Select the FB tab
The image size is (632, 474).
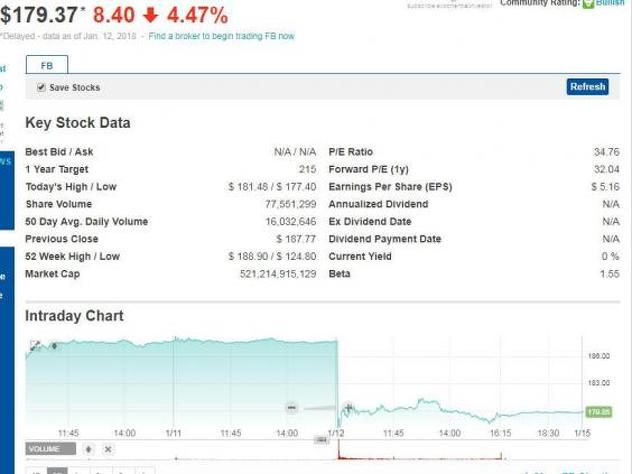click(x=46, y=65)
